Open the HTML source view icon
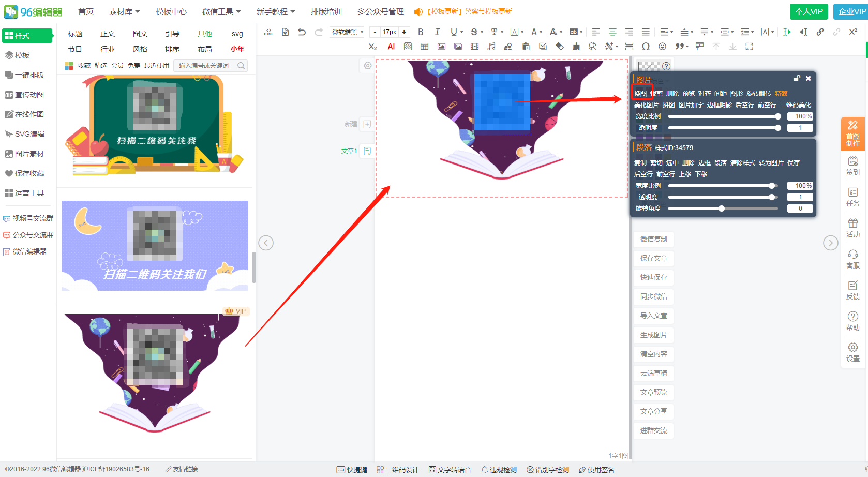The image size is (868, 477). (x=268, y=32)
